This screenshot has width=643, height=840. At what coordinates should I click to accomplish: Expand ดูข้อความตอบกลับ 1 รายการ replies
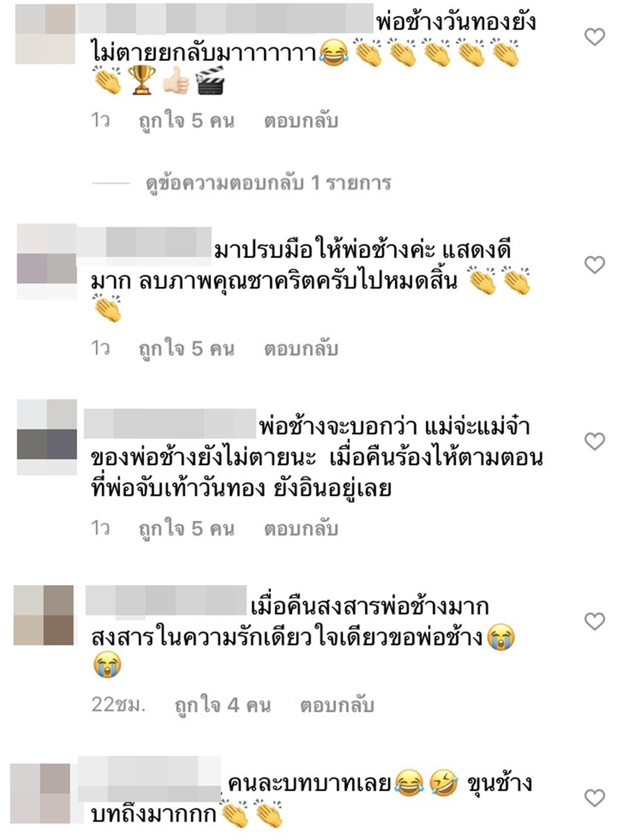click(268, 183)
